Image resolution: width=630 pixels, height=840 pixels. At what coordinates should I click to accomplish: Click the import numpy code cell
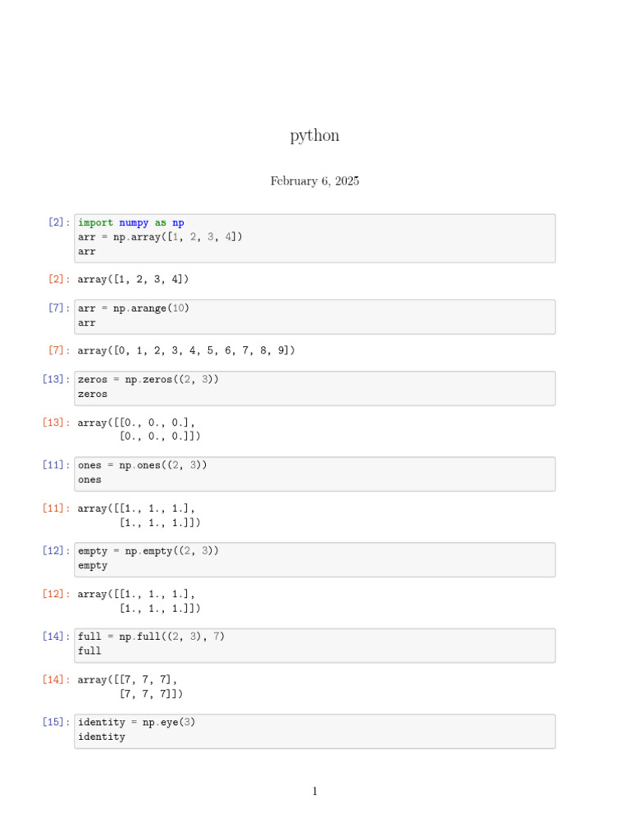(314, 238)
